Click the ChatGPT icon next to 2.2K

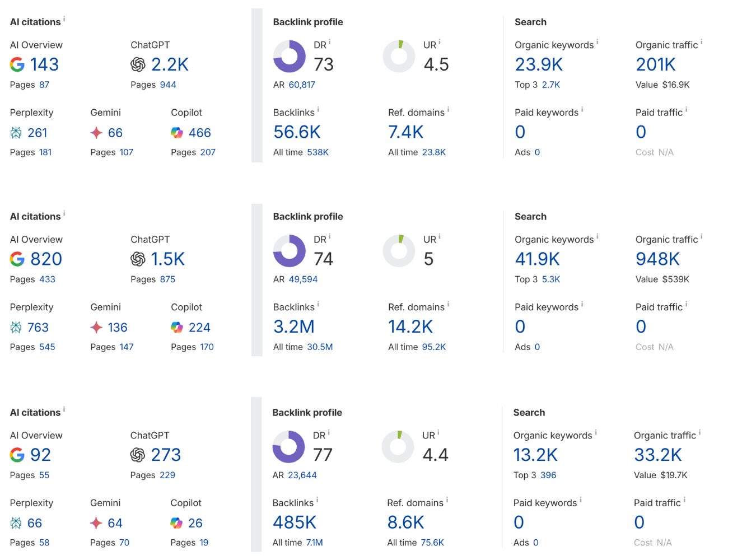coord(138,64)
